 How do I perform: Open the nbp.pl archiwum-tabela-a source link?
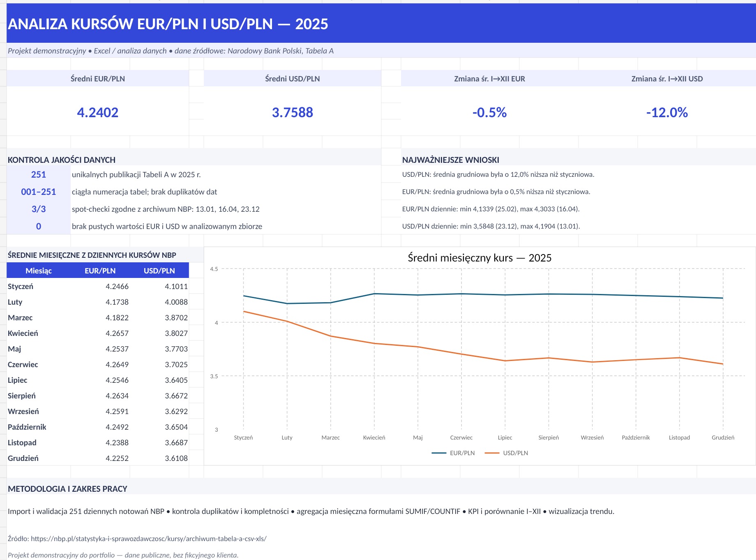(x=149, y=539)
